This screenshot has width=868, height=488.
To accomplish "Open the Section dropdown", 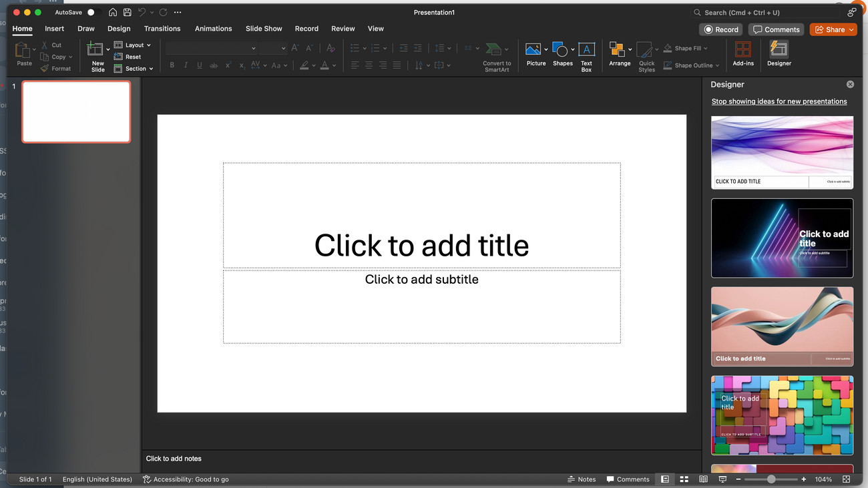I will pyautogui.click(x=135, y=69).
